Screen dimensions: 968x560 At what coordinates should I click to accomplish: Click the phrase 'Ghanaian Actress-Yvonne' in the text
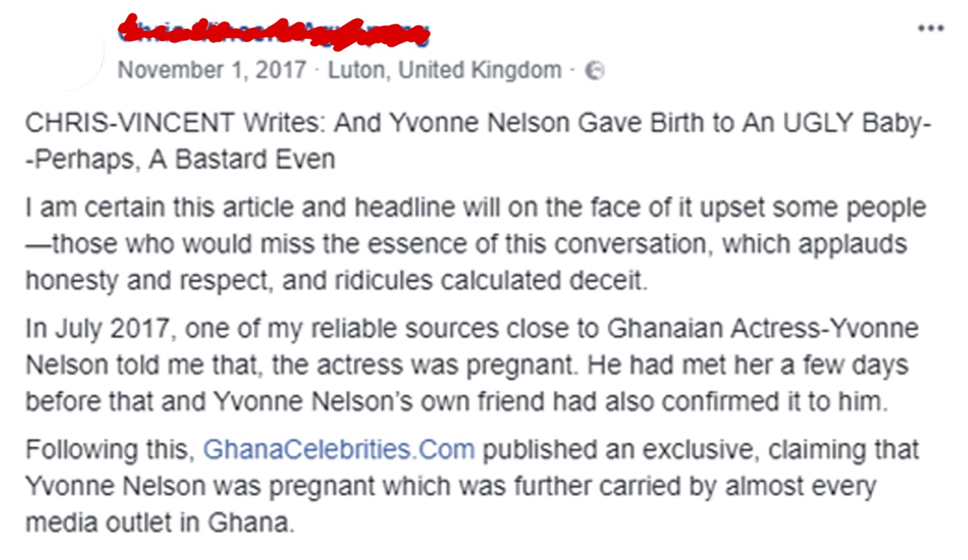click(x=763, y=329)
